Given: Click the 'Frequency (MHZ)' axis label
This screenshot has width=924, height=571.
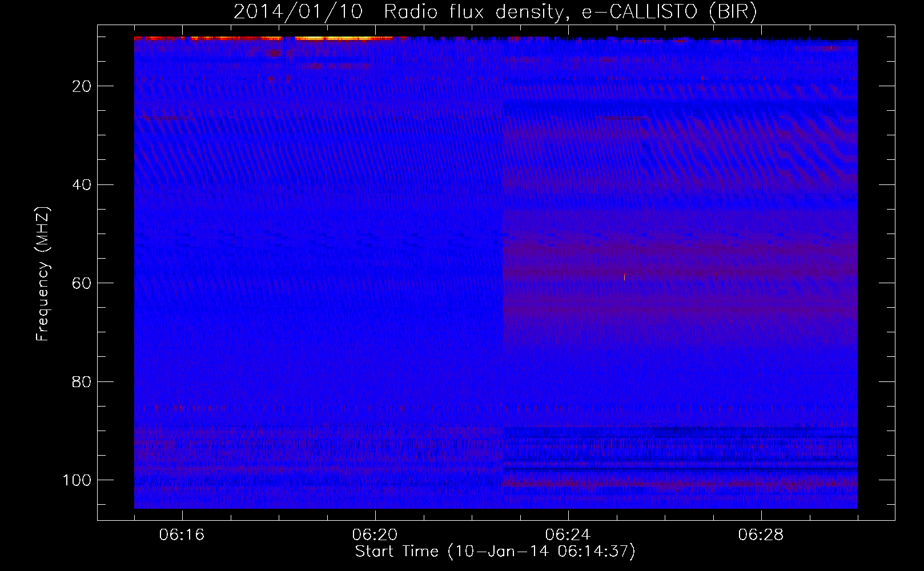Looking at the screenshot, I should point(43,274).
